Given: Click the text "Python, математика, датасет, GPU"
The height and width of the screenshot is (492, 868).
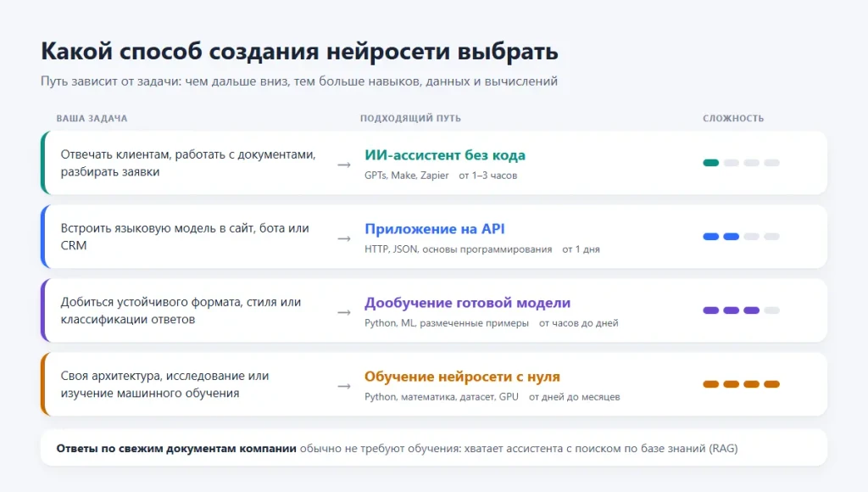Looking at the screenshot, I should [x=442, y=397].
